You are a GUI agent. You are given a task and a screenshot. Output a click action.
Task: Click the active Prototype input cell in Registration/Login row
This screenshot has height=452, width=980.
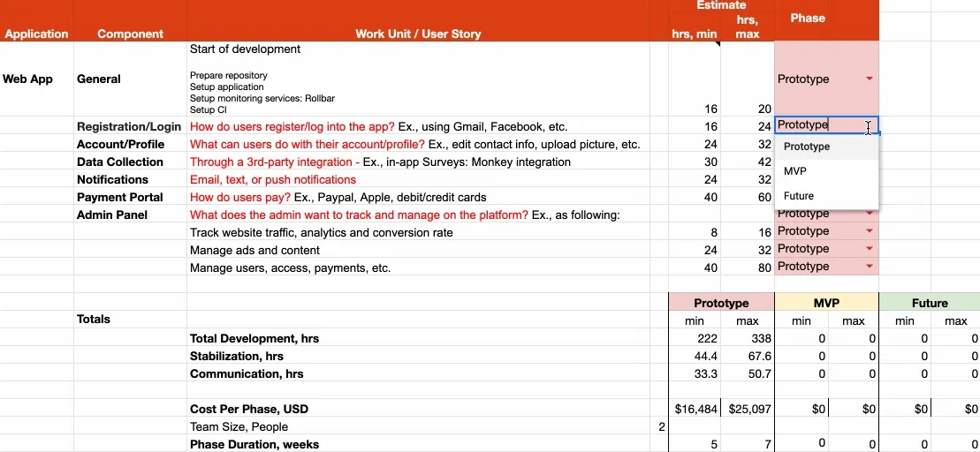[x=826, y=124]
